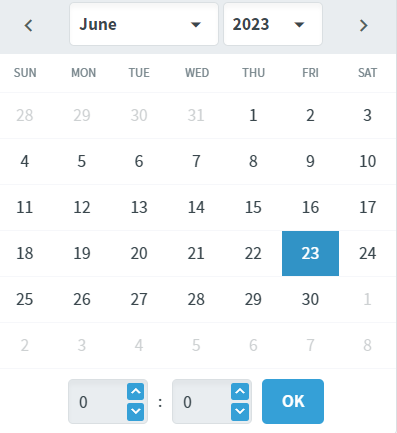Screen dimensions: 397x433
Task: Select Tuesday June 27
Action: [x=139, y=299]
